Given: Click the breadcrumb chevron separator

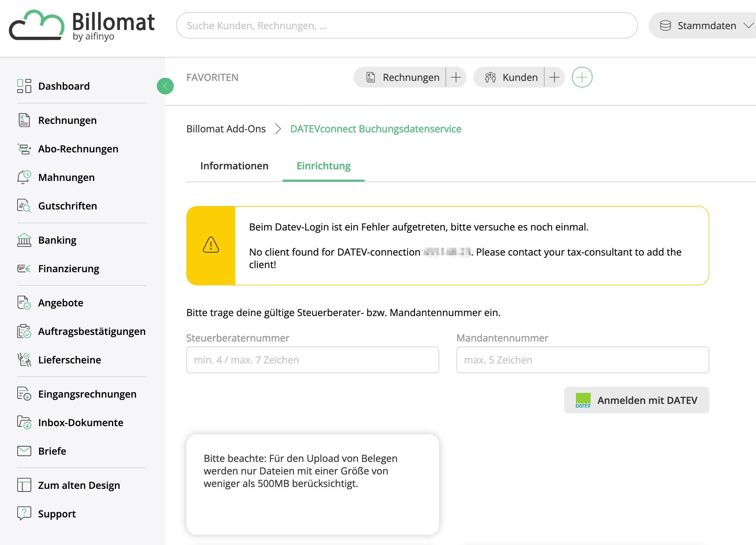Looking at the screenshot, I should [x=278, y=129].
